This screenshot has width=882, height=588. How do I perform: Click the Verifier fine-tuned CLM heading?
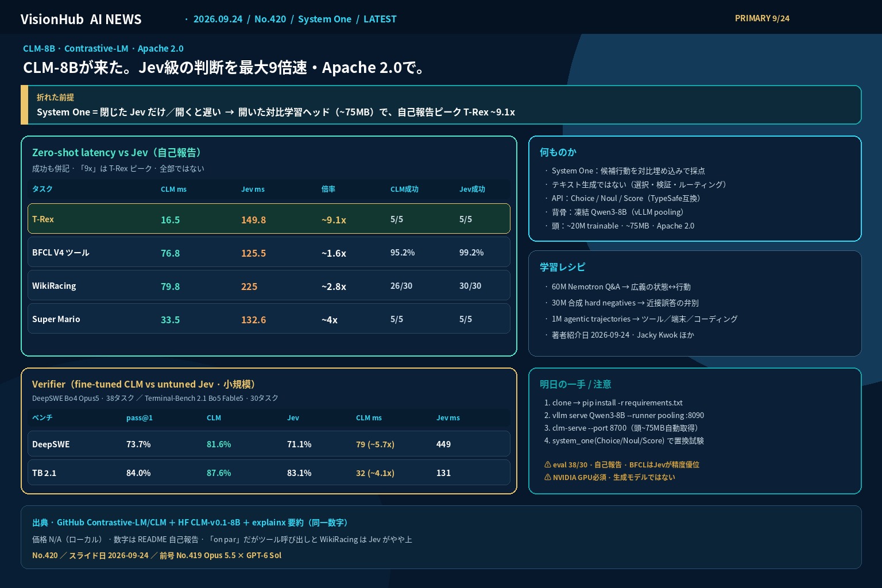[x=145, y=384]
